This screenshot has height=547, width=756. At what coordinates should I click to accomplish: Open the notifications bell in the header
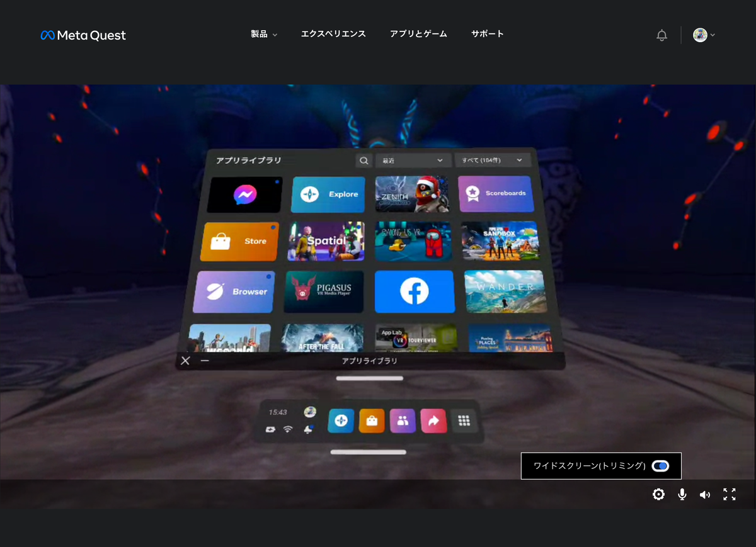click(x=661, y=35)
